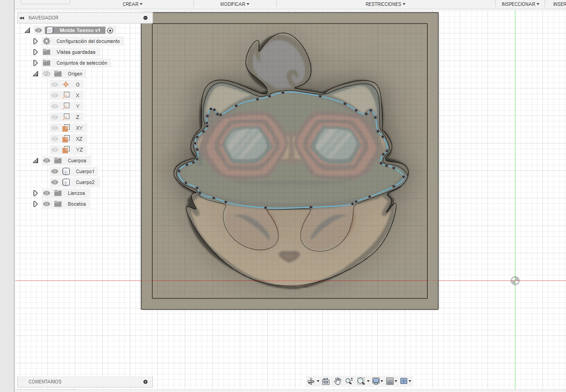Image resolution: width=566 pixels, height=392 pixels.
Task: Toggle visibility of the Bocetos folder
Action: click(46, 204)
